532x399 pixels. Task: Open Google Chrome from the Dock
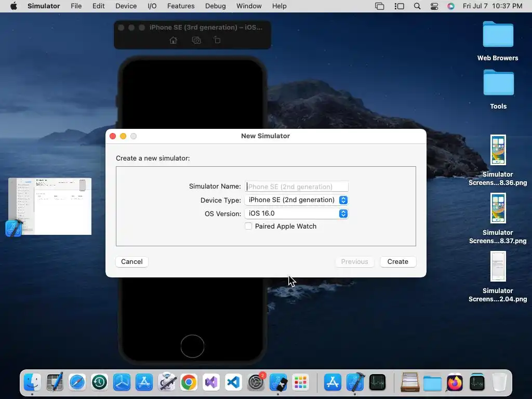pyautogui.click(x=189, y=382)
